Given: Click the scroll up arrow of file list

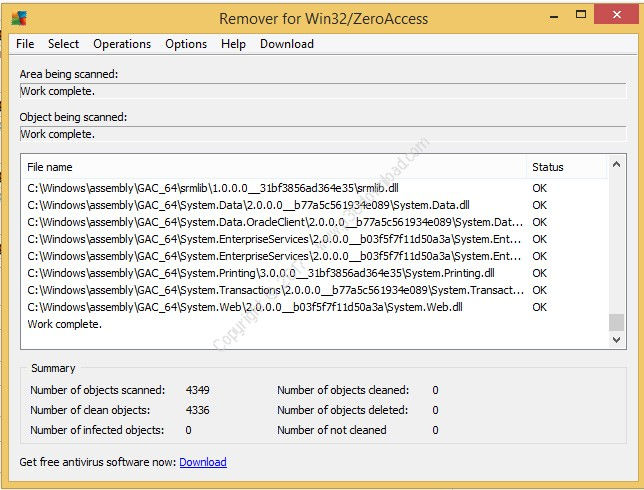Looking at the screenshot, I should click(616, 165).
